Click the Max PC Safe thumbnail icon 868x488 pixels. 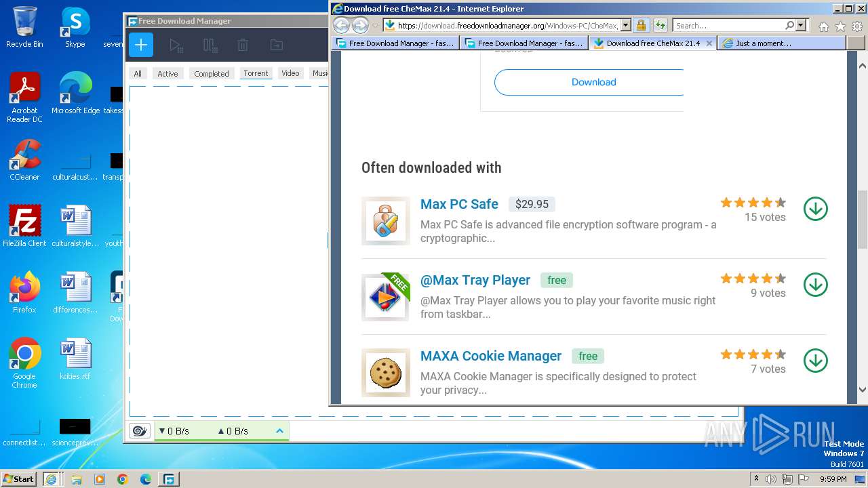click(x=386, y=221)
